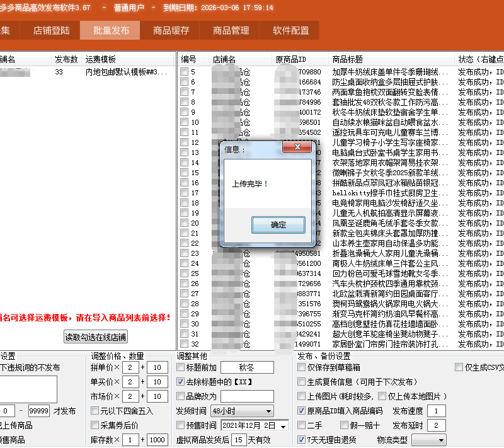Enable the 标题前加 option

pyautogui.click(x=181, y=367)
